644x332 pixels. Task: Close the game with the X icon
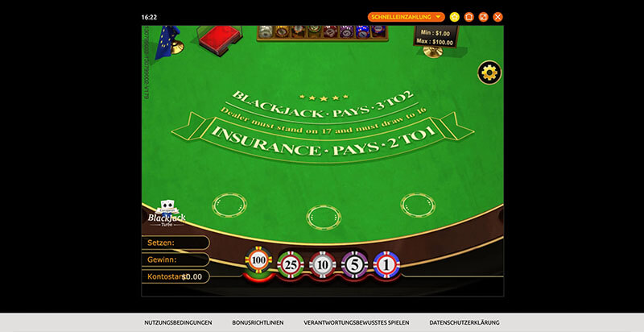coord(498,16)
